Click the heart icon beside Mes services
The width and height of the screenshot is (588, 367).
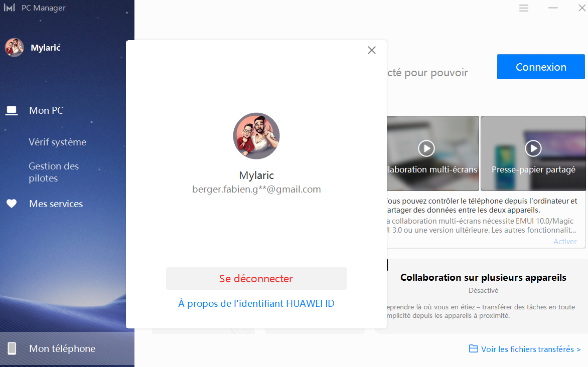(12, 203)
